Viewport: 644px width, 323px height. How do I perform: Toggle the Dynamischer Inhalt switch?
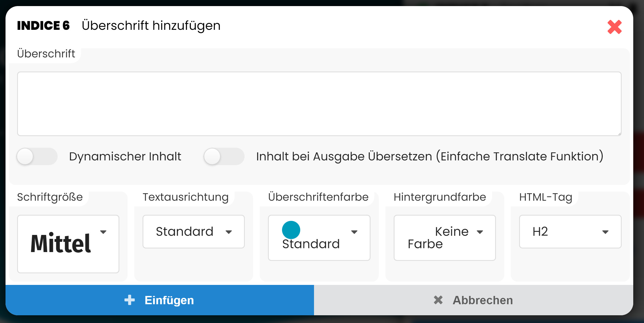coord(37,157)
